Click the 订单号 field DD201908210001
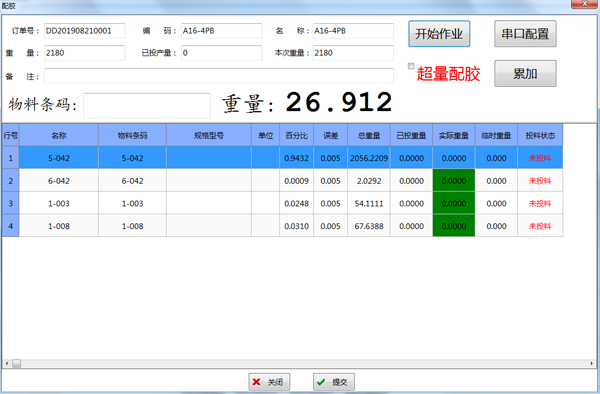 (85, 31)
